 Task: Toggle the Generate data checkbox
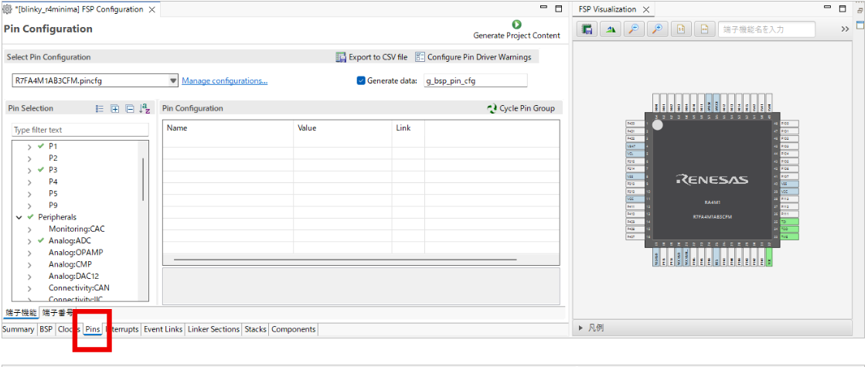(x=361, y=81)
